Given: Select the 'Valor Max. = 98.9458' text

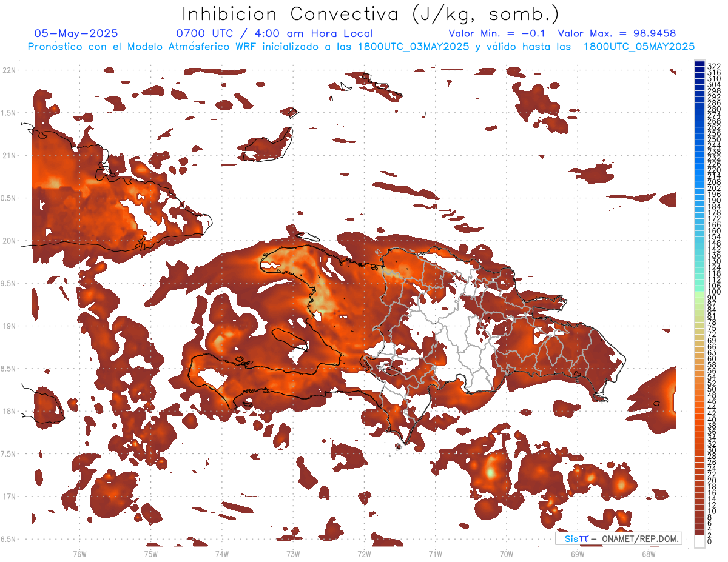Looking at the screenshot, I should [617, 33].
